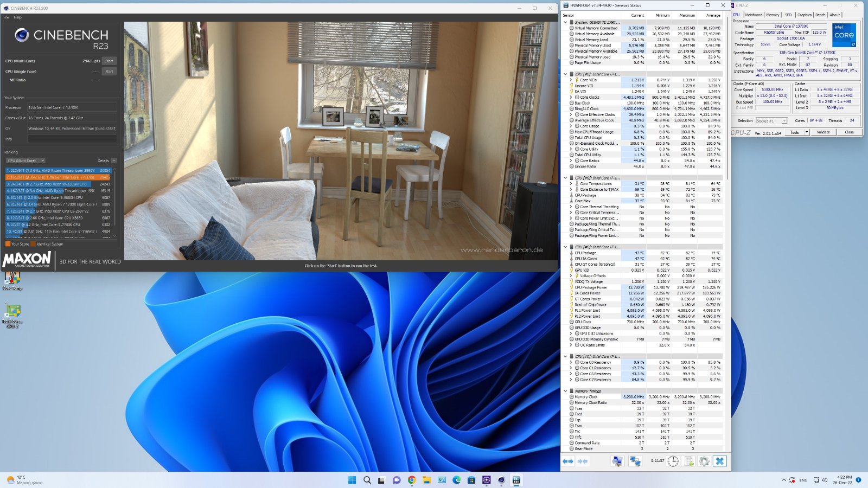This screenshot has height=488, width=868.
Task: Click volume speaker icon in system tray
Action: [825, 480]
